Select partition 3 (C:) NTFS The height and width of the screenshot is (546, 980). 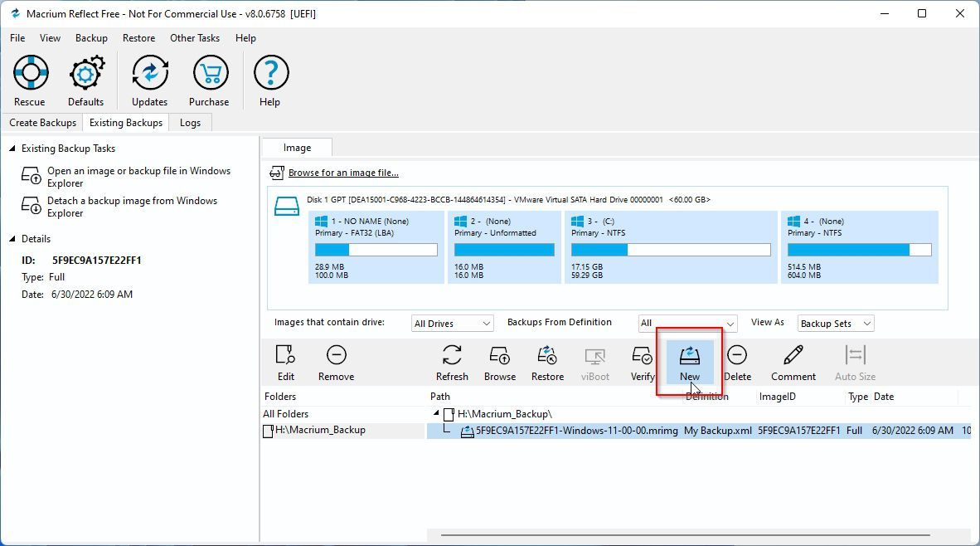[x=671, y=247]
